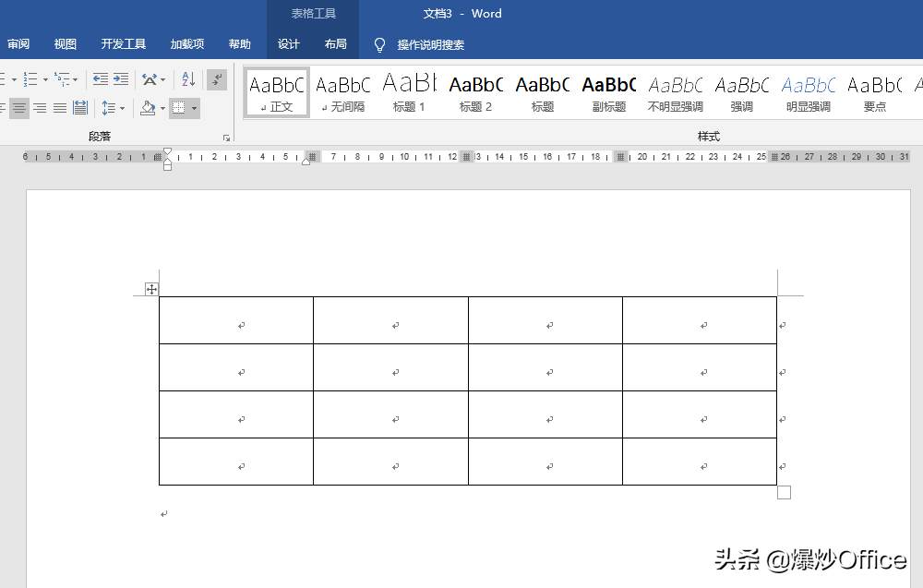The width and height of the screenshot is (923, 588).
Task: Apply the 标题 1 style
Action: click(409, 92)
